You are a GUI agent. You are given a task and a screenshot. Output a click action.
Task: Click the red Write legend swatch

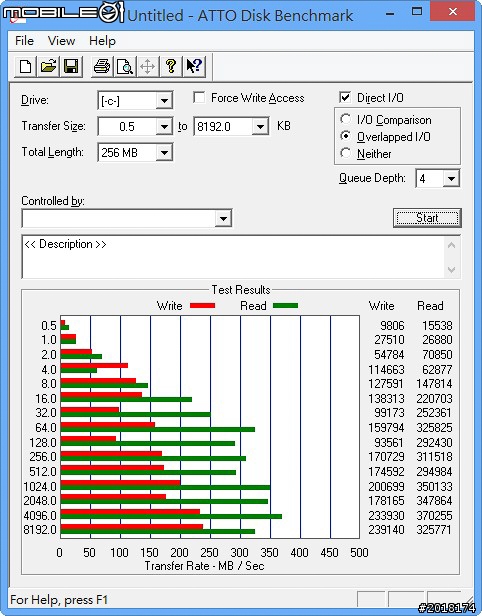(202, 305)
